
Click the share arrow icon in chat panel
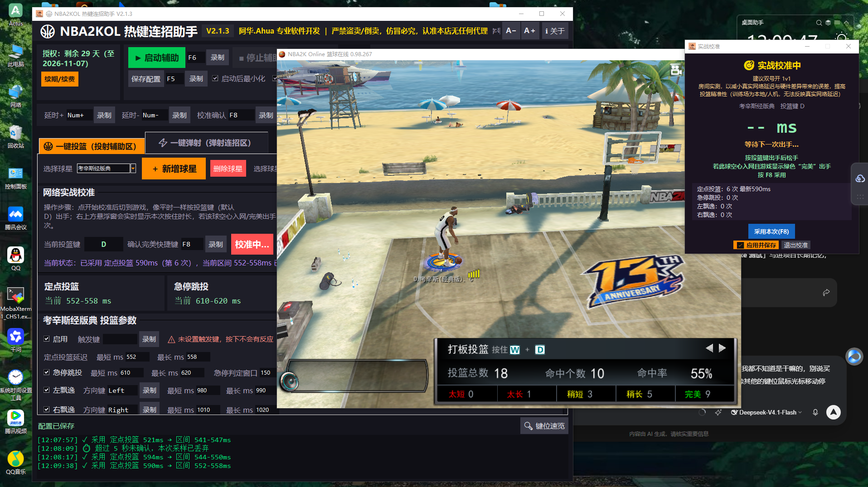point(826,293)
